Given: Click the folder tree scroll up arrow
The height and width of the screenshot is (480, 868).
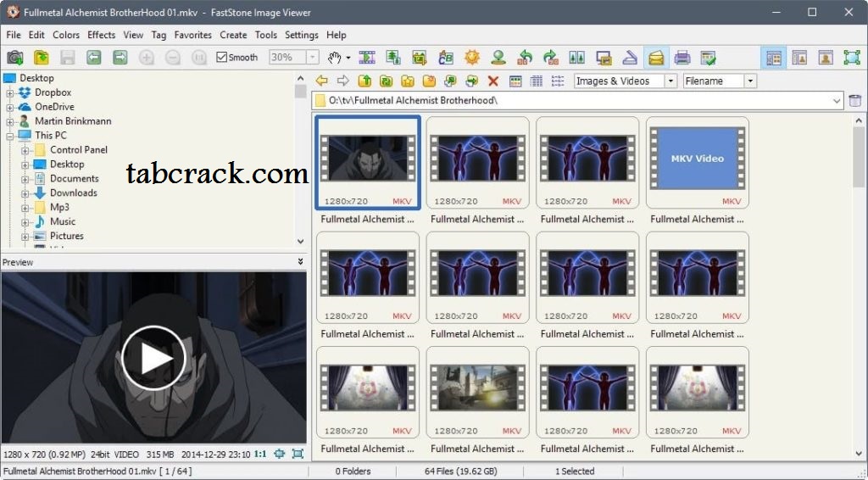Looking at the screenshot, I should (x=301, y=78).
